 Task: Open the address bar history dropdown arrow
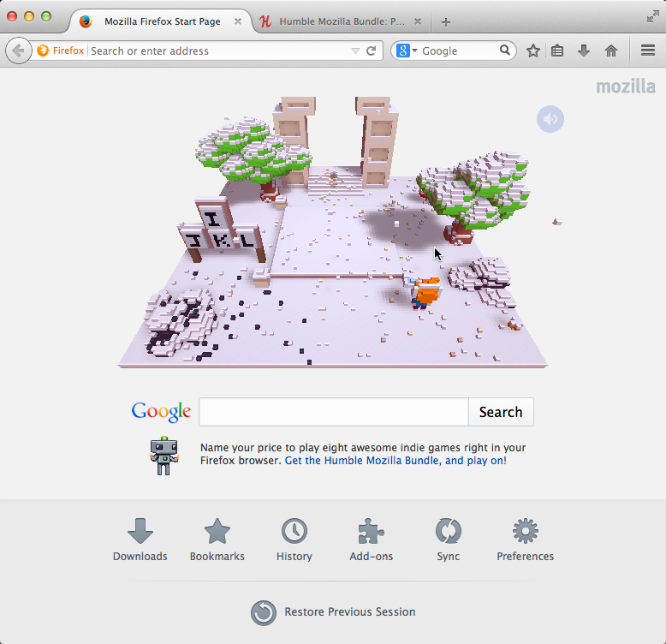coord(355,51)
